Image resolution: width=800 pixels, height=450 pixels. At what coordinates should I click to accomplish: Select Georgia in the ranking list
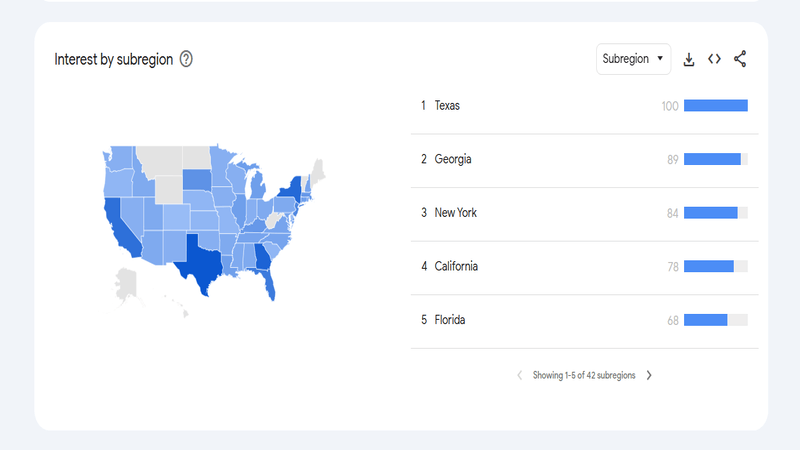point(453,159)
